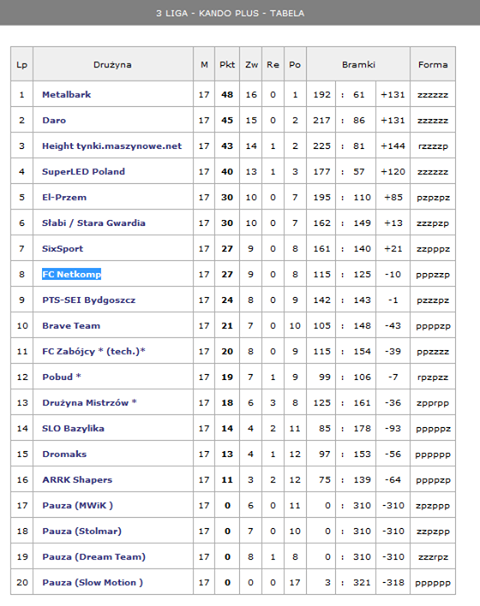
Task: Select the SuperLED Poland team
Action: [x=83, y=172]
